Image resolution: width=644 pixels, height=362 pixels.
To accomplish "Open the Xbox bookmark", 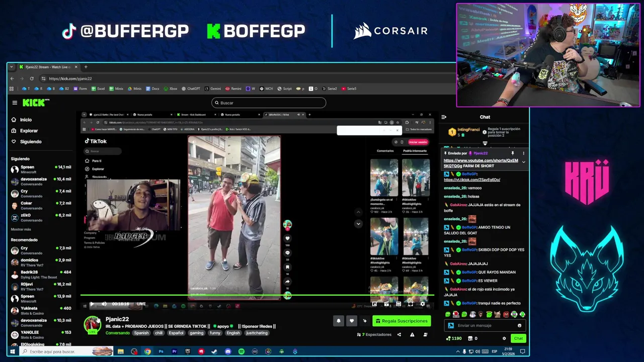I will pyautogui.click(x=170, y=88).
